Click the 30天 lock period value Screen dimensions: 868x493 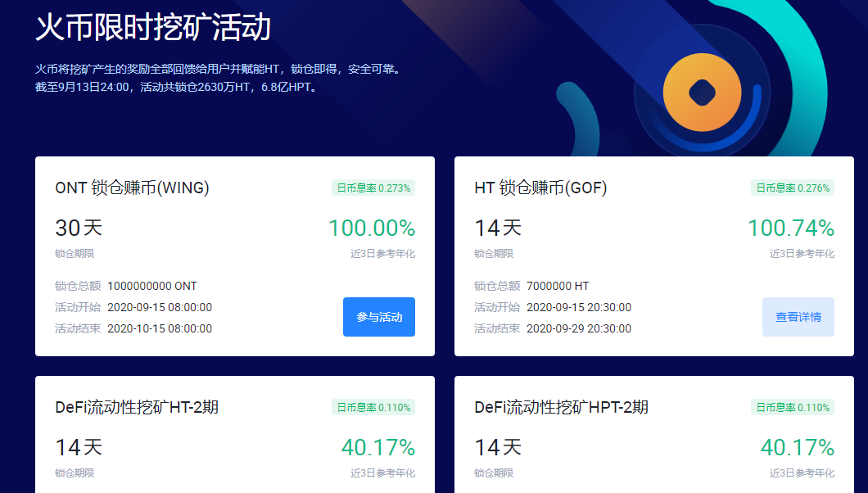[x=79, y=228]
